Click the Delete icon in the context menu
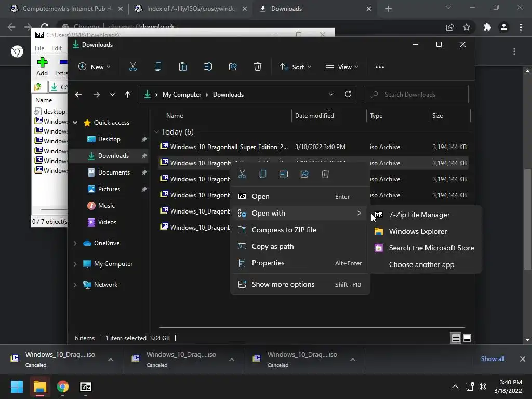This screenshot has width=532, height=399. tap(325, 175)
